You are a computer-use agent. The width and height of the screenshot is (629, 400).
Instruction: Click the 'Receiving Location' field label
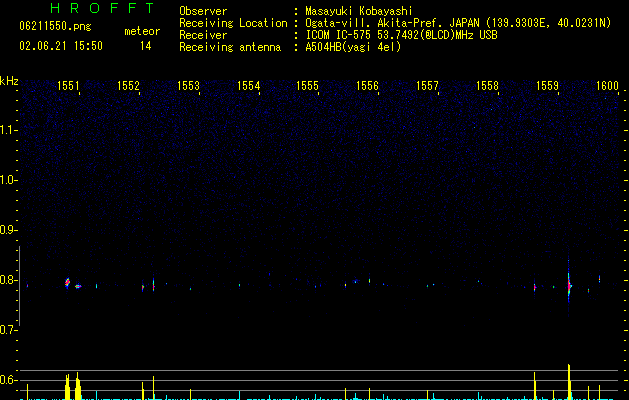[233, 23]
